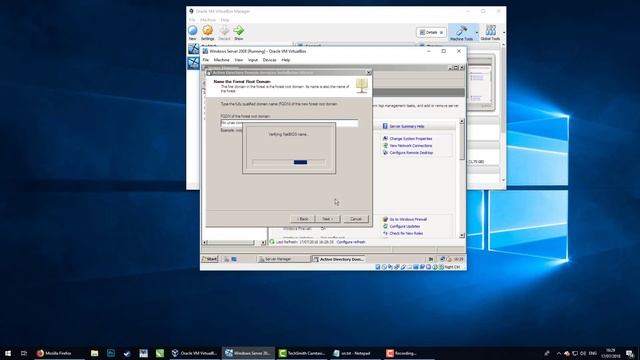Screen dimensions: 640x360
Task: Open Devices menu of the VM window
Action: pyautogui.click(x=269, y=60)
